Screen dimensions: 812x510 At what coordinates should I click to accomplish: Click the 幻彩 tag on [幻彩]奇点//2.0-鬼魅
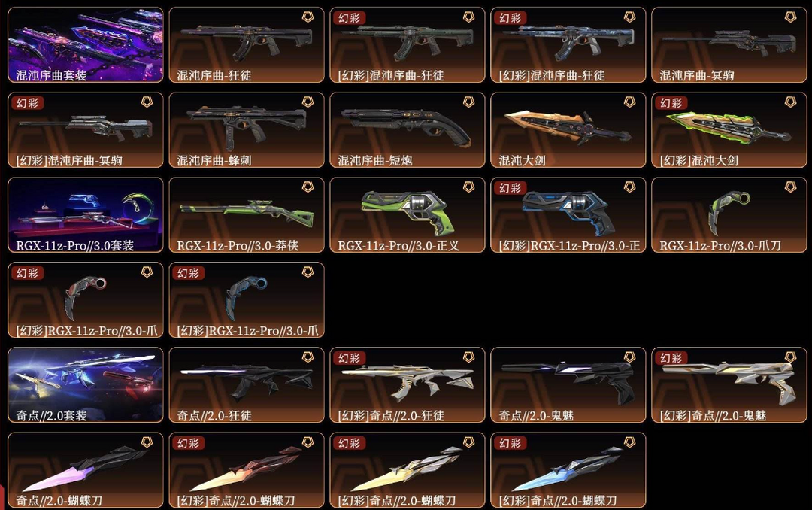coord(671,357)
